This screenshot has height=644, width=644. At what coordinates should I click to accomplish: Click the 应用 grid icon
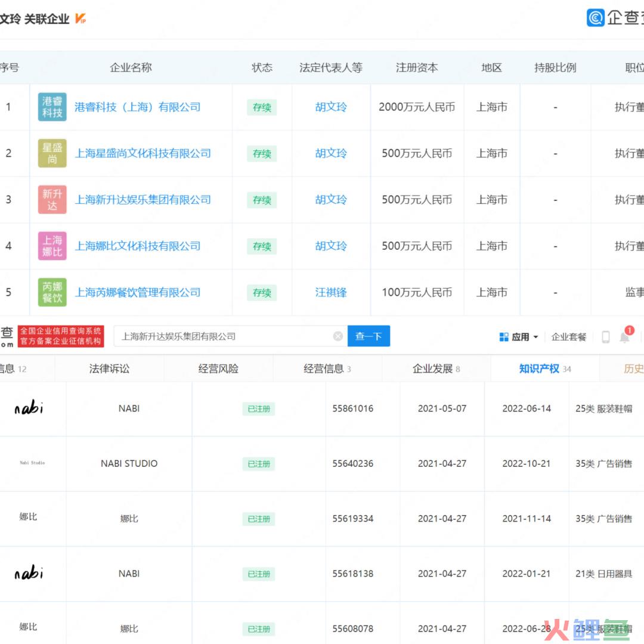point(503,337)
